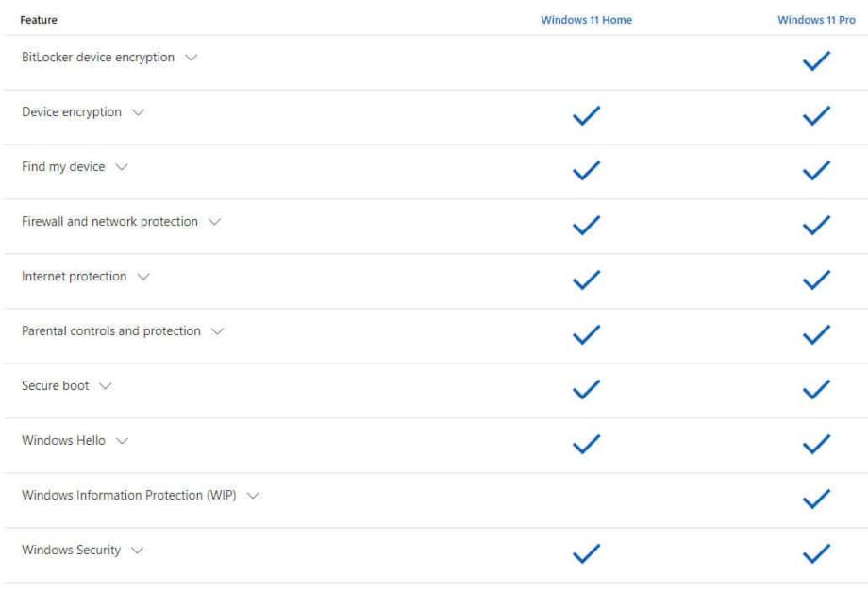Click the Home checkmark for Device encryption
The height and width of the screenshot is (593, 868).
(x=586, y=115)
